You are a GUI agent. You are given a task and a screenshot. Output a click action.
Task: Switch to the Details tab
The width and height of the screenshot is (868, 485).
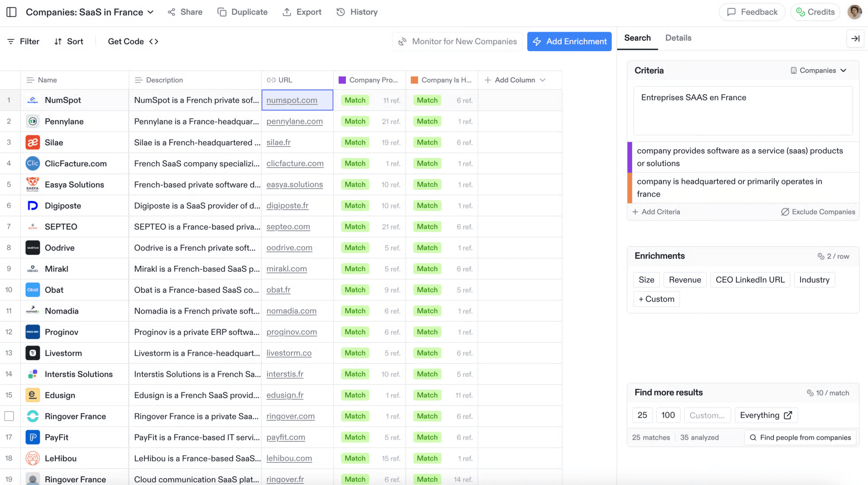tap(678, 38)
